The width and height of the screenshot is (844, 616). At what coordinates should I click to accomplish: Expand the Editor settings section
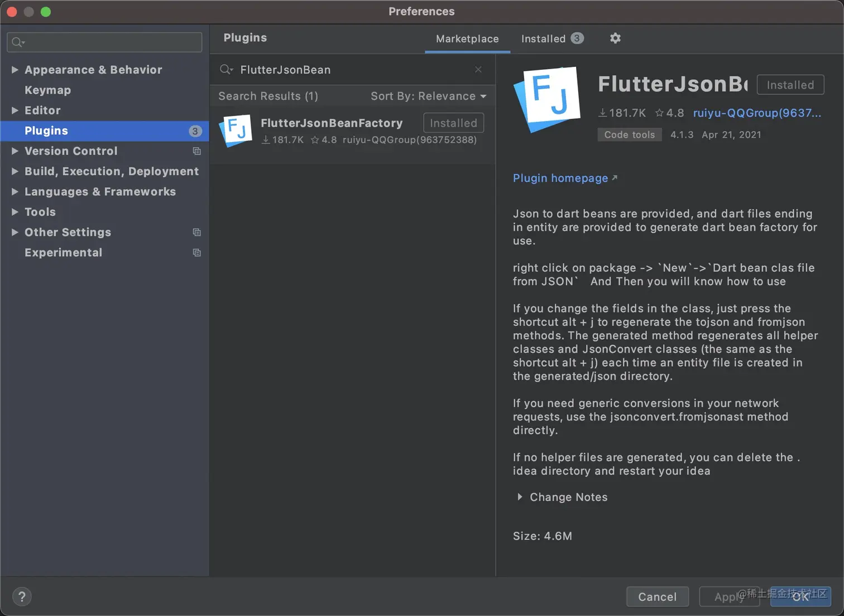(15, 110)
